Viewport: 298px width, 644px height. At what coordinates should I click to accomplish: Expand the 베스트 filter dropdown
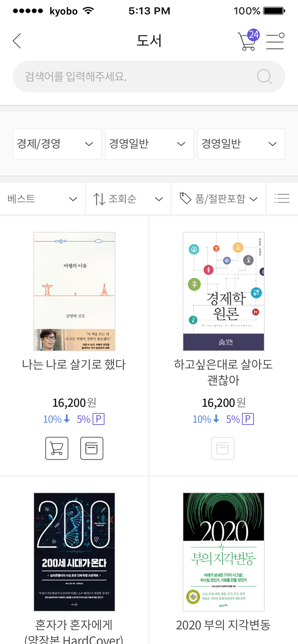coord(42,199)
